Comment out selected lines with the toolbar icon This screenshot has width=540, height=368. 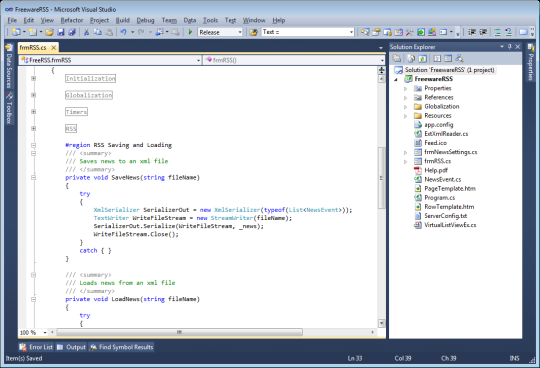498,32
